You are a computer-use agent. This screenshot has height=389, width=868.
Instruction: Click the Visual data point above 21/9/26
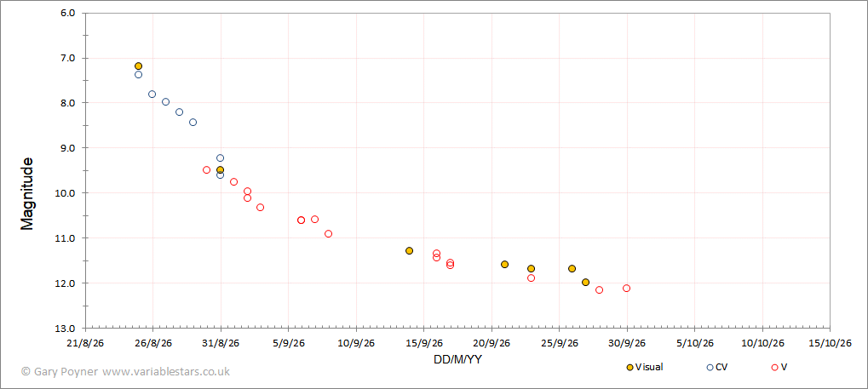click(x=504, y=265)
